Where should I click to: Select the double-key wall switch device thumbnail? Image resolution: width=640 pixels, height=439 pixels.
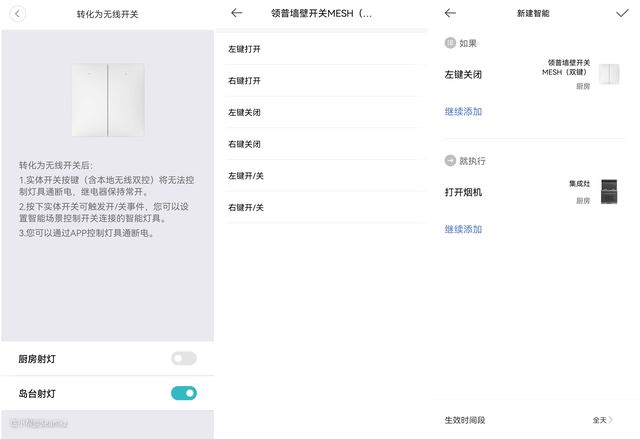coord(608,74)
